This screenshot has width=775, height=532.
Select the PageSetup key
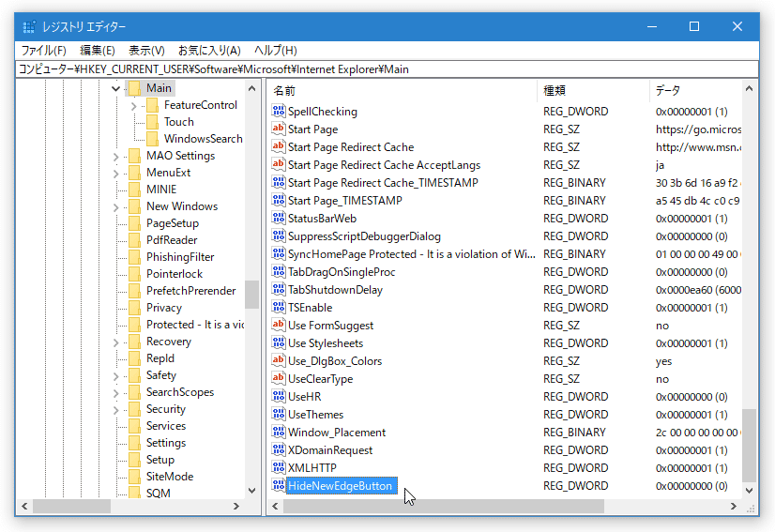172,223
